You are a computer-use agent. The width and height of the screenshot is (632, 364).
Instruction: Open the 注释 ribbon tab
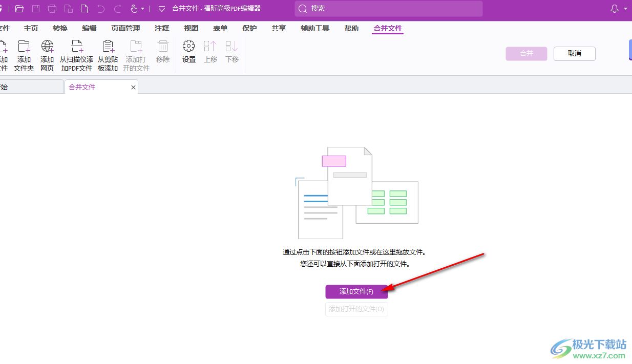click(162, 29)
